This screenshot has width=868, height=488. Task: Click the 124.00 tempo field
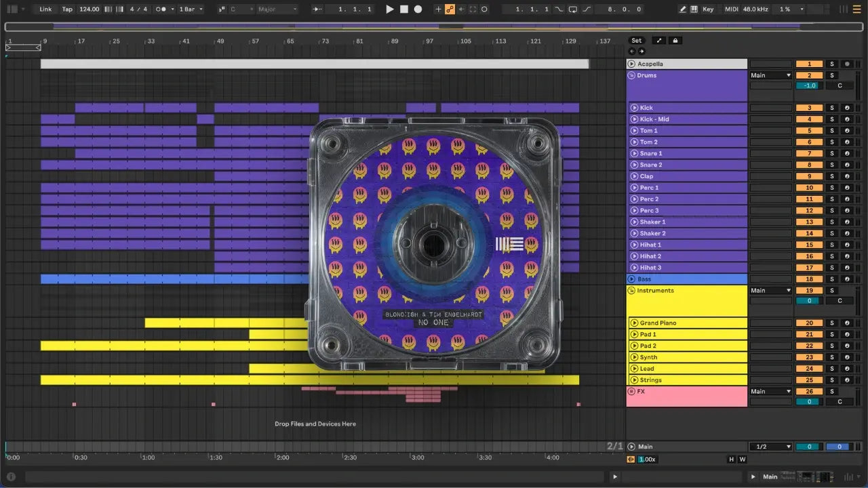(89, 9)
